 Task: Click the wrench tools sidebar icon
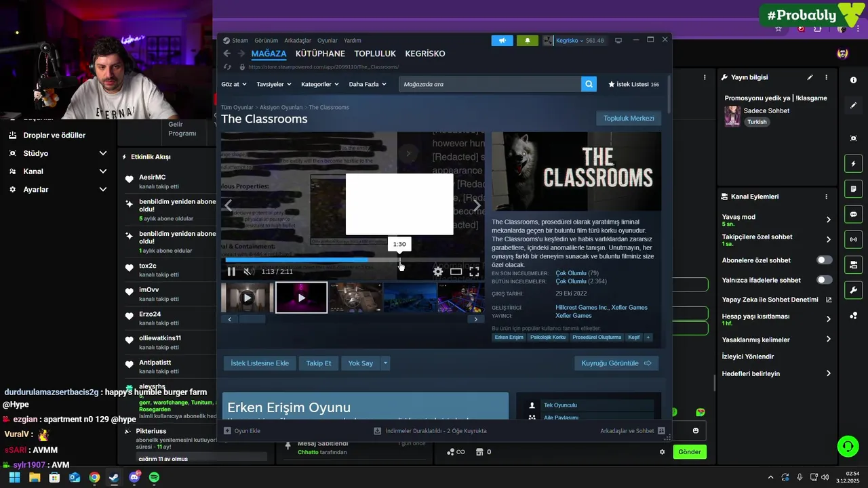(x=853, y=290)
